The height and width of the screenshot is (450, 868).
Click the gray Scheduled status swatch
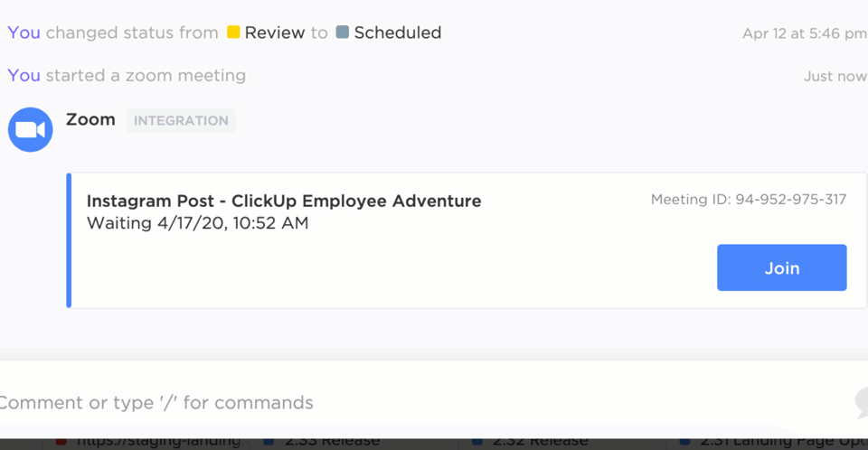tap(342, 33)
